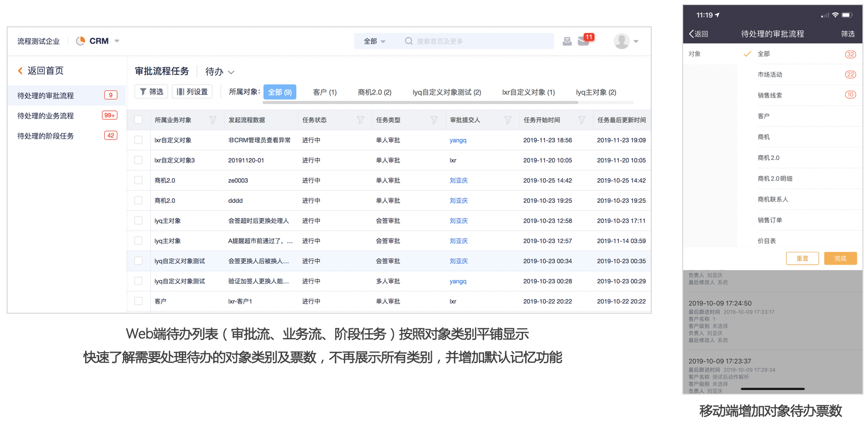
Task: Switch to the 商机2.0 (2) tab
Action: pos(375,92)
